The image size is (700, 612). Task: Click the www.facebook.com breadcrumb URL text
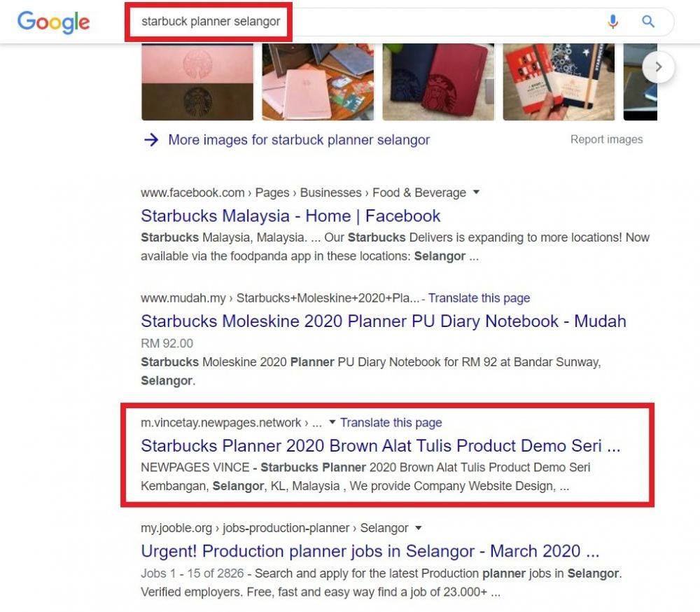[x=304, y=193]
